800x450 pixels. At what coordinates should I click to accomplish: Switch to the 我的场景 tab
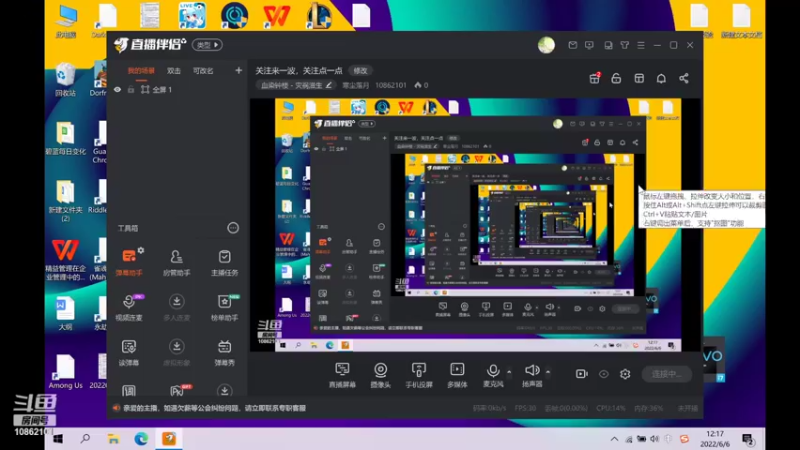141,70
